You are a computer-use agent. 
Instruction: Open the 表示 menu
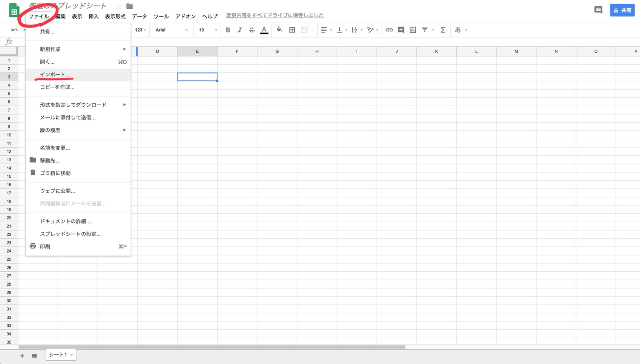pyautogui.click(x=77, y=16)
